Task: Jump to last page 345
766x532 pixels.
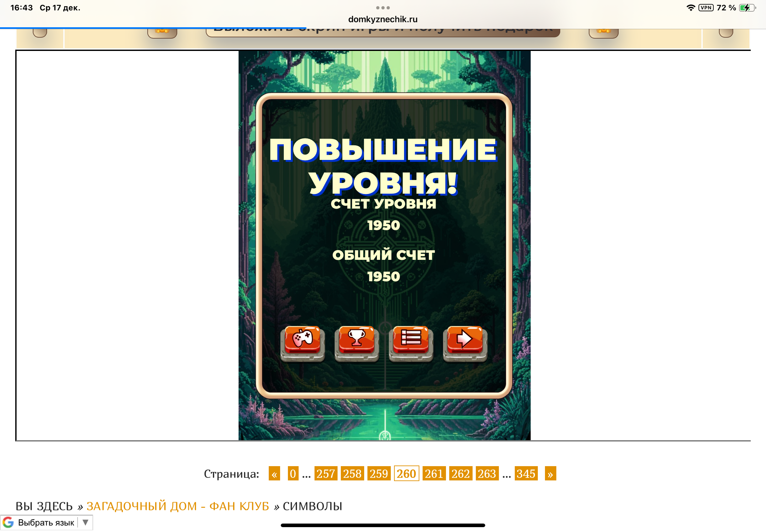Action: pyautogui.click(x=525, y=474)
